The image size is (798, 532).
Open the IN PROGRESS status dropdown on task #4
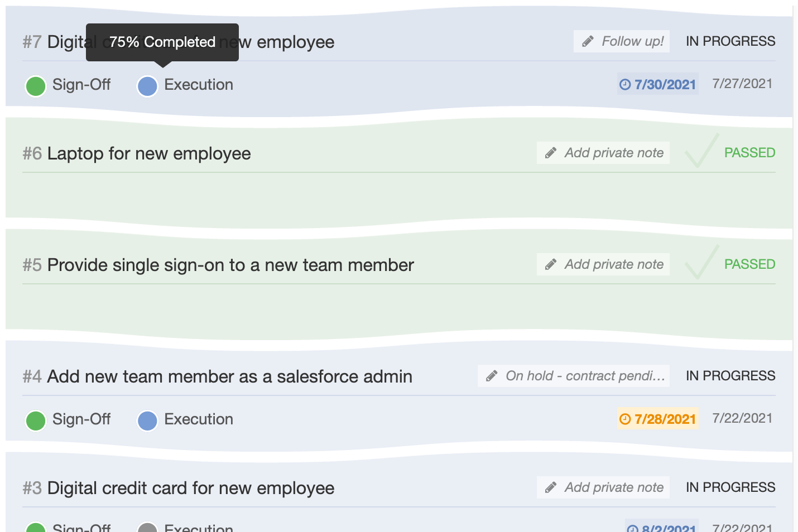730,375
